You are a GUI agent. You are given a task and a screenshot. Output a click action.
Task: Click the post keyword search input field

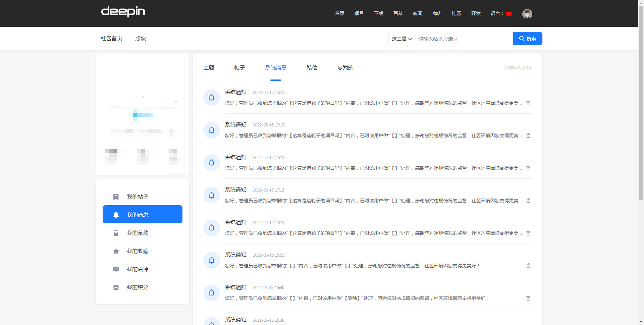(x=464, y=39)
